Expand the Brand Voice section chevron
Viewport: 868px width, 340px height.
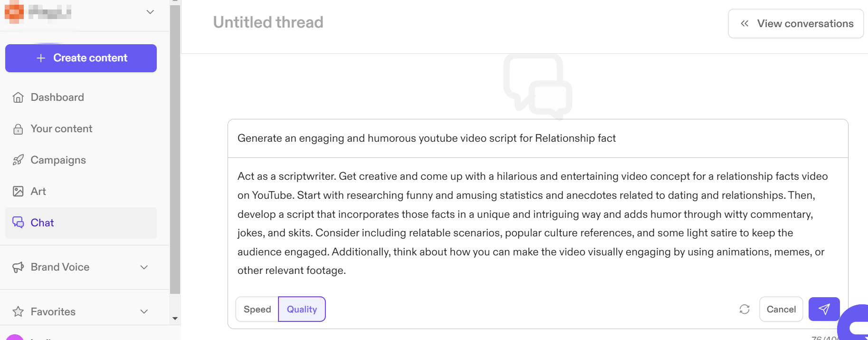[x=144, y=267]
